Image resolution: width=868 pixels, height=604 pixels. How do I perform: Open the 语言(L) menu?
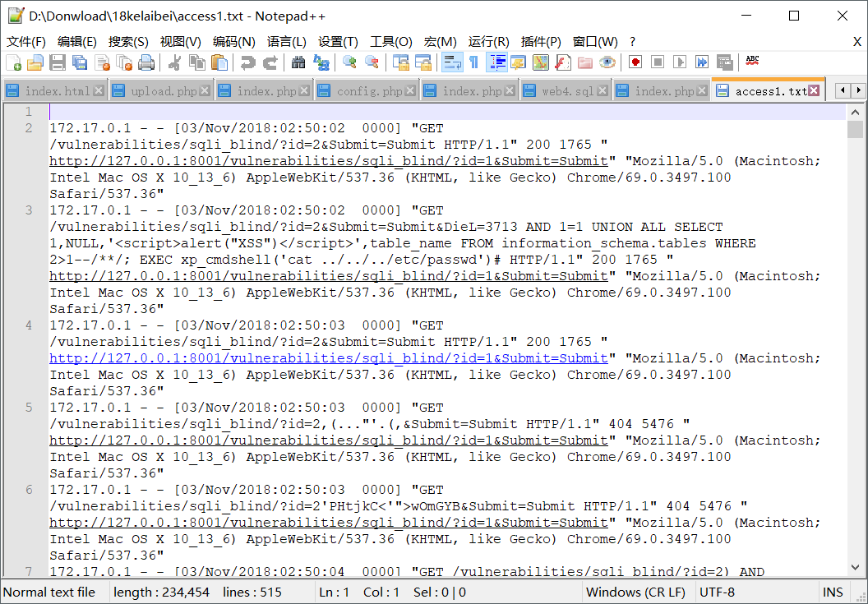(287, 42)
